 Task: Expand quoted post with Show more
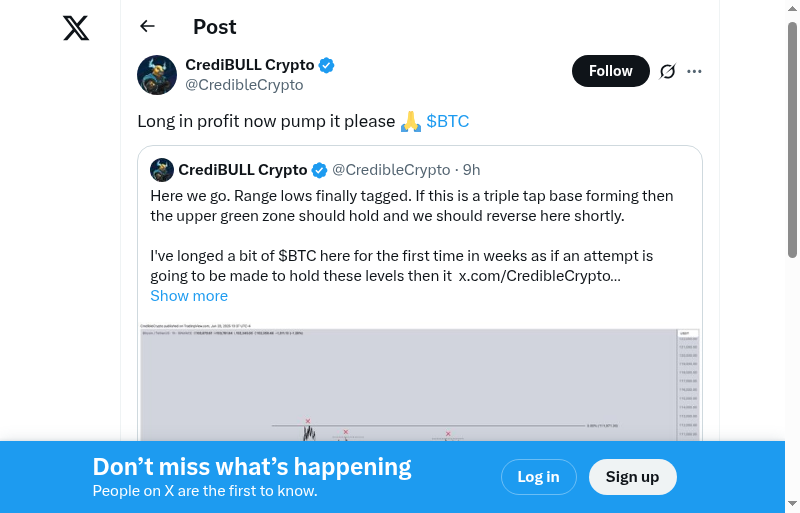pos(189,296)
